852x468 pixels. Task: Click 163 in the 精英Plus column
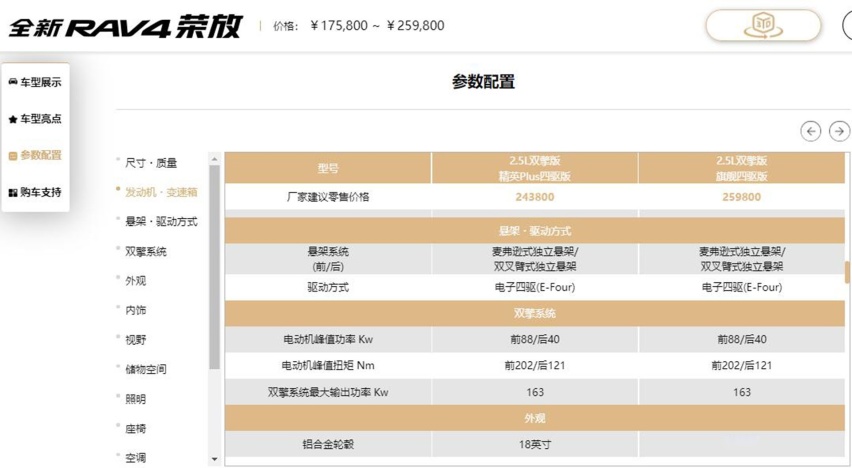click(x=535, y=392)
